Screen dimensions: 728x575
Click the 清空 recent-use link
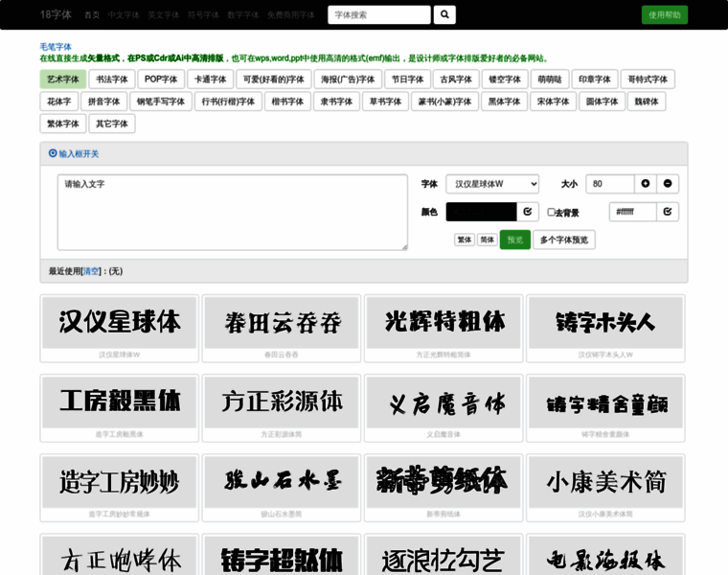(91, 271)
